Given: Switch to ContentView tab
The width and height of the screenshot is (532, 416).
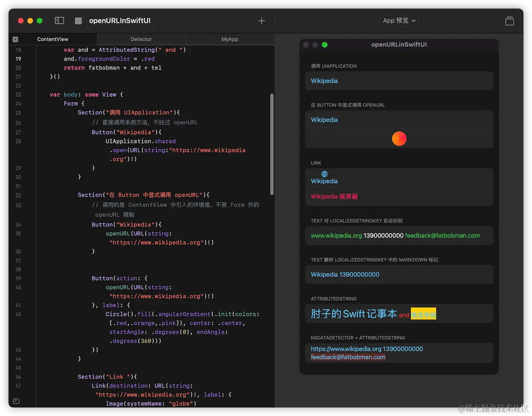Looking at the screenshot, I should click(x=53, y=39).
